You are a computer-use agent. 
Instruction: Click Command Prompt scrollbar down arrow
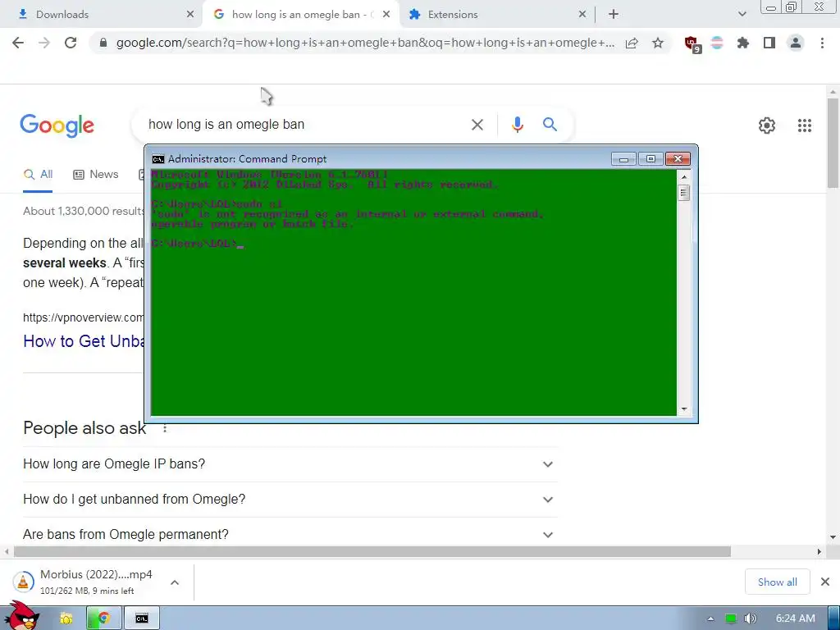(x=684, y=409)
